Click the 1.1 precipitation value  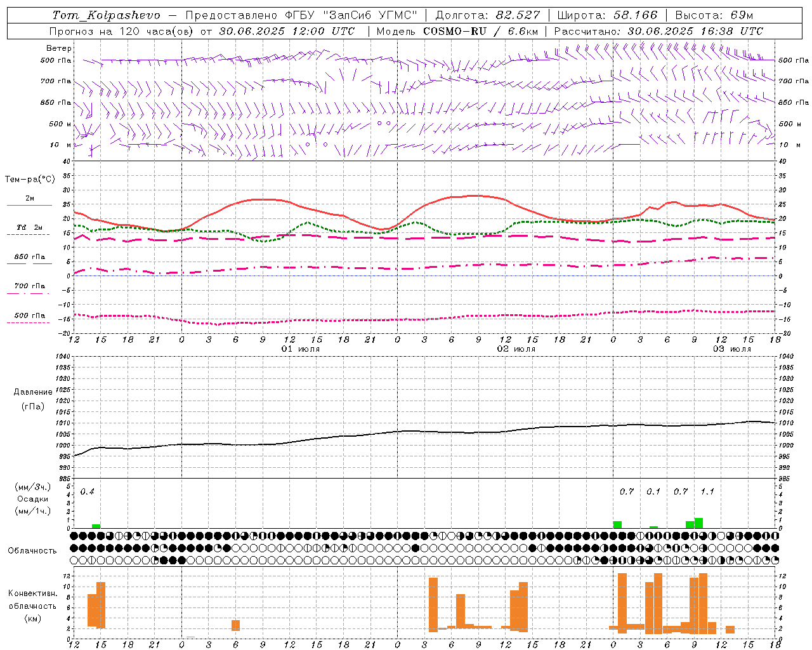click(707, 491)
